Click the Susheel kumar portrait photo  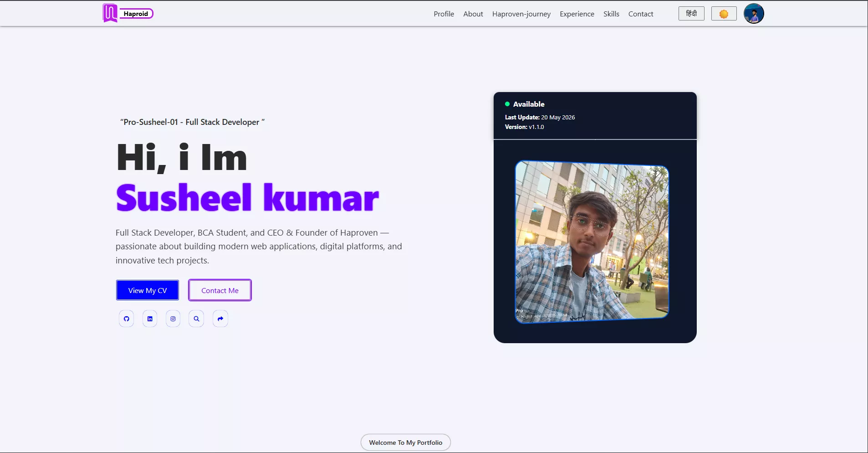coord(592,242)
